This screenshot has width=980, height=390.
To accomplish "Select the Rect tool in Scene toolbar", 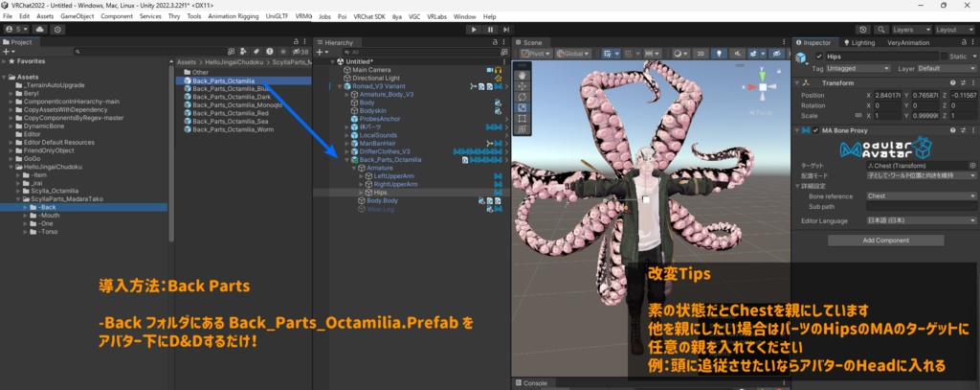I will pos(522,118).
